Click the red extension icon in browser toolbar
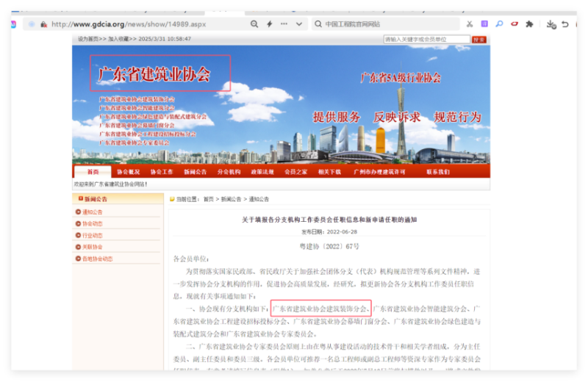Viewport: 588px width, 382px height. point(514,24)
